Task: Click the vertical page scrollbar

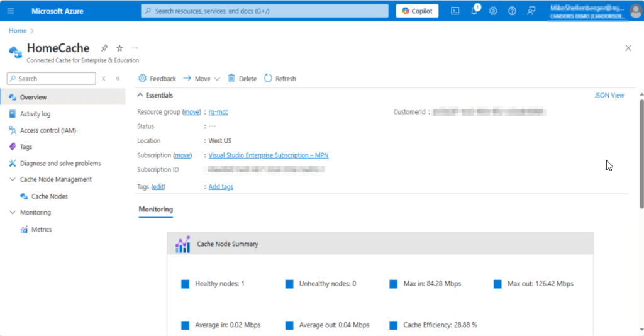Action: [641, 151]
